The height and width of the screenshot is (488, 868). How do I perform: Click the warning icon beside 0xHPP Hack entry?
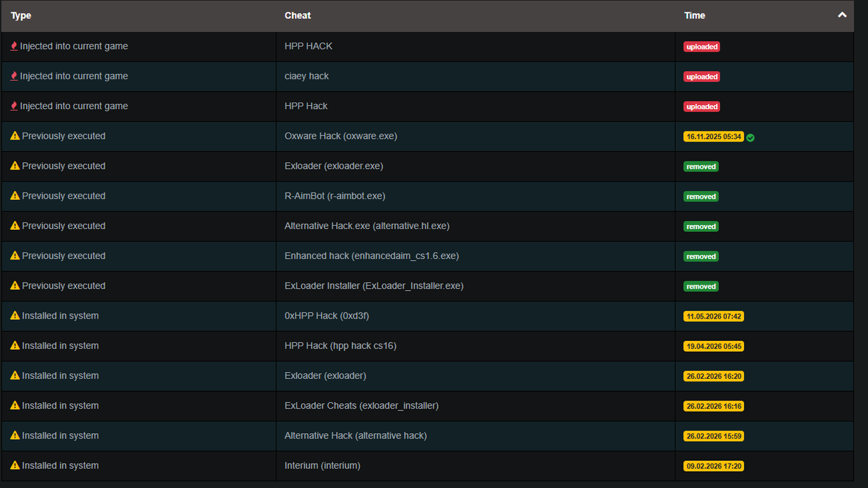coord(15,315)
